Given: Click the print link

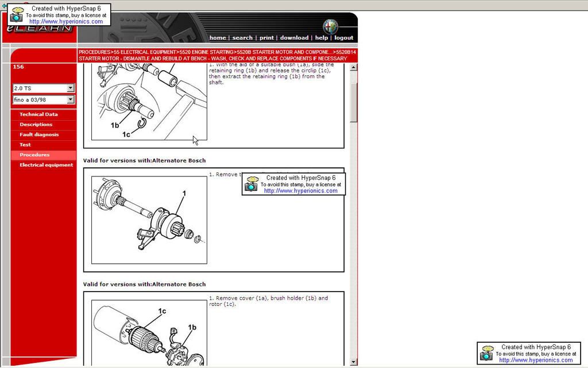Looking at the screenshot, I should 266,37.
